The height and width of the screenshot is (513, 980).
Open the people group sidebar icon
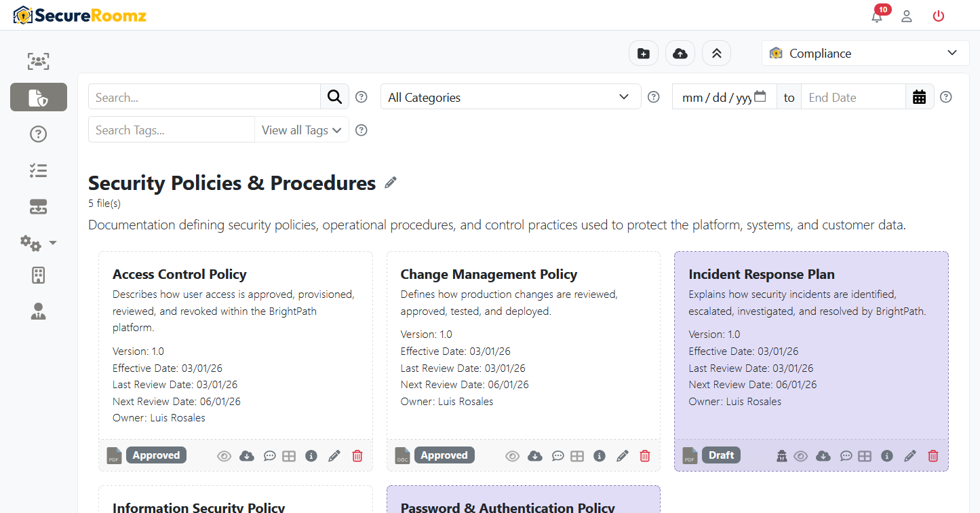coord(39,62)
